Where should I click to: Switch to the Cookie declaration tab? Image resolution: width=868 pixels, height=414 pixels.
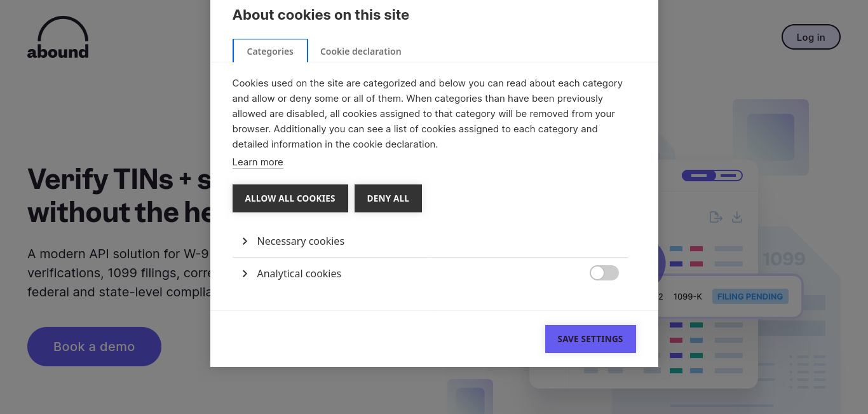[x=360, y=52]
